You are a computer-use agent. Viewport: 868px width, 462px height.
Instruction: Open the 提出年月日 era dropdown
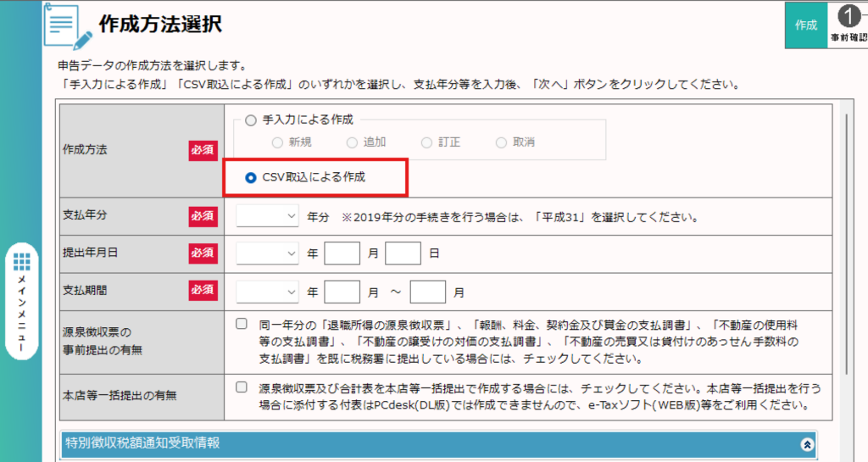(x=267, y=253)
